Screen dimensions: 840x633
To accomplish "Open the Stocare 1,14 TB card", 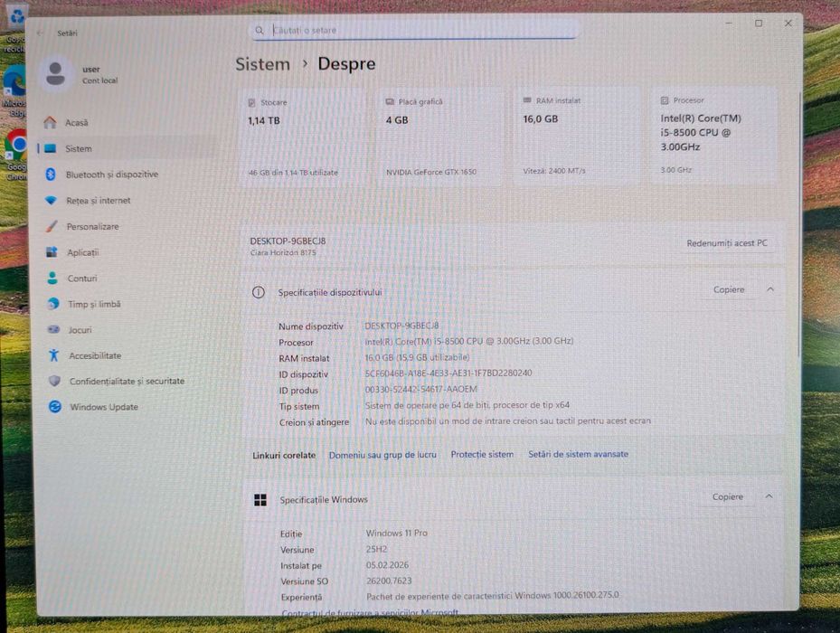I will 303,137.
